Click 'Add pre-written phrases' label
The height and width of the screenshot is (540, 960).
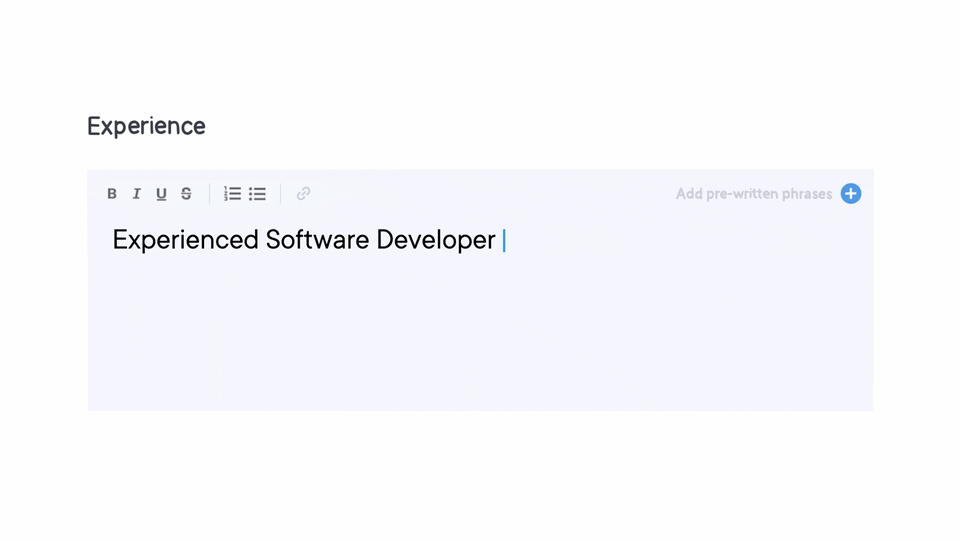(x=754, y=194)
